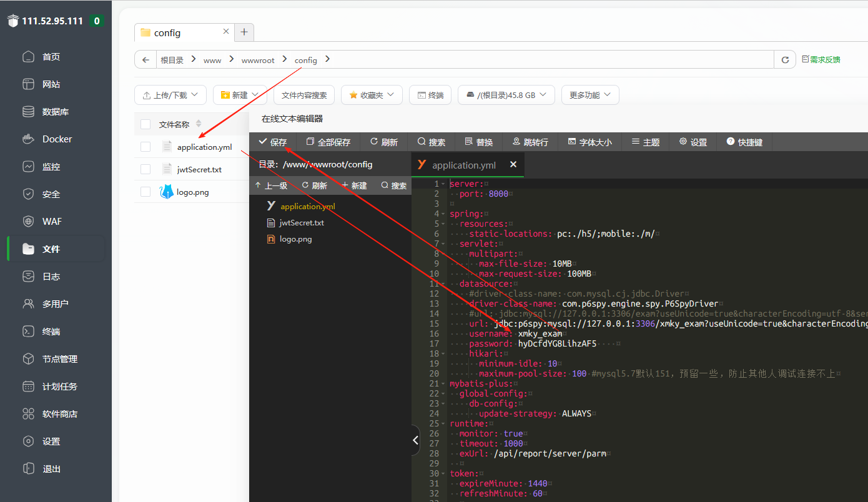Open the Scheduled Tasks sidebar item
Screen dimensions: 868x502
click(x=59, y=386)
